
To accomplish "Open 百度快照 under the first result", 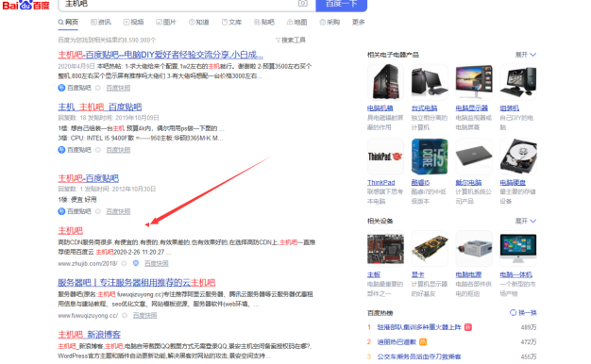I will click(118, 88).
